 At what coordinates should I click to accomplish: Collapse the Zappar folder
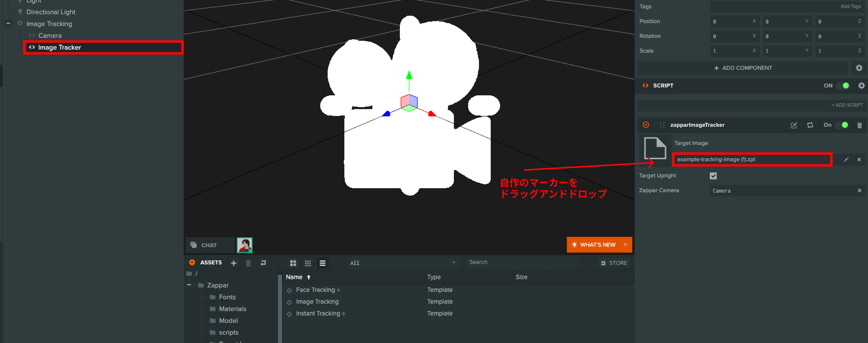(x=189, y=285)
